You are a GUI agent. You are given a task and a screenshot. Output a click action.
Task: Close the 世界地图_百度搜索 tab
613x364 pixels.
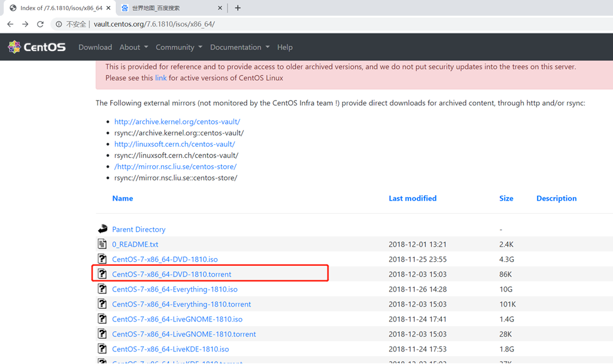point(220,8)
